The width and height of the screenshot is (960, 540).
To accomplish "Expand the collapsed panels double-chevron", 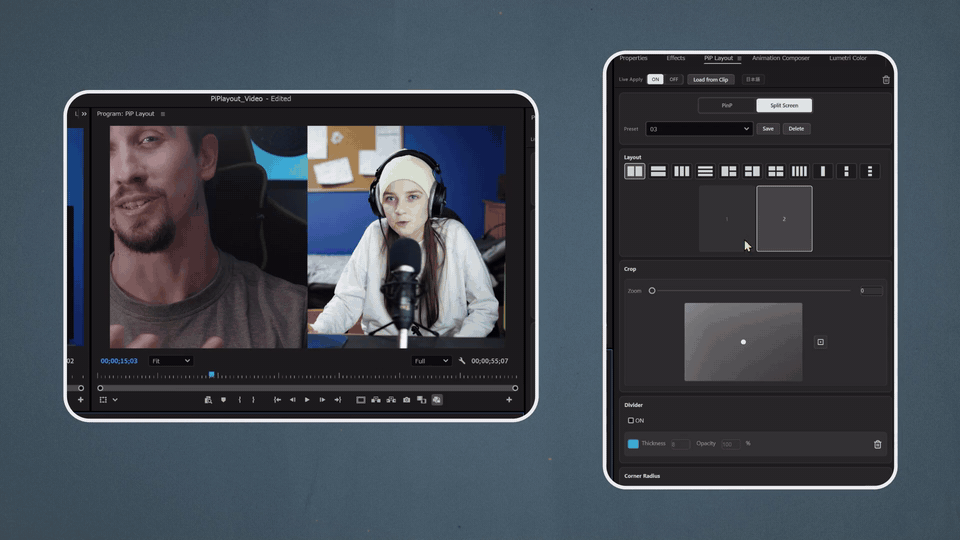I will (x=84, y=114).
